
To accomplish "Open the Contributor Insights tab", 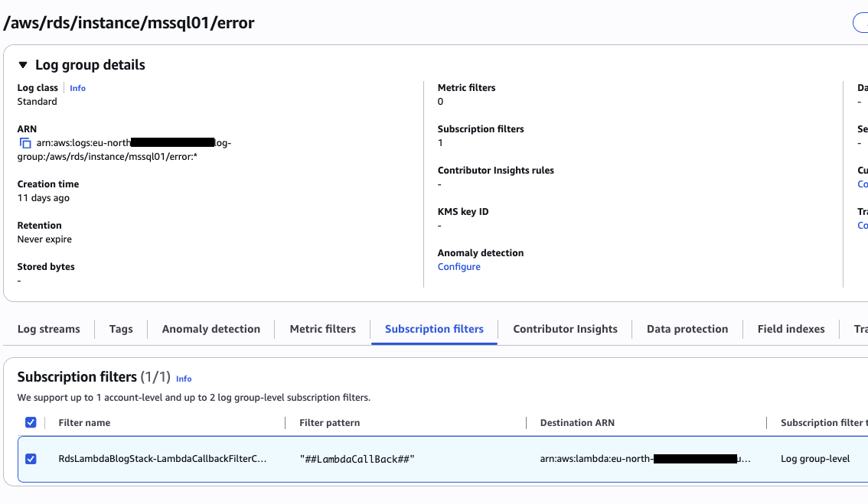I will 565,329.
